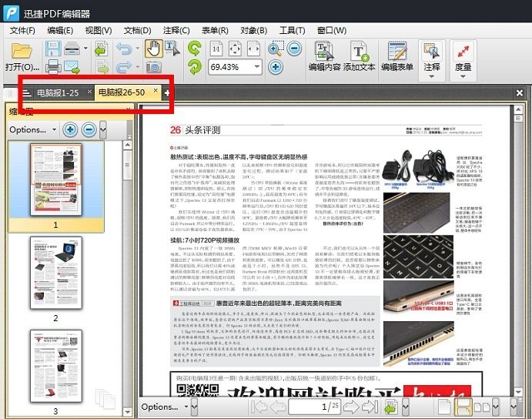
Task: Select the text selection tool
Action: (172, 48)
